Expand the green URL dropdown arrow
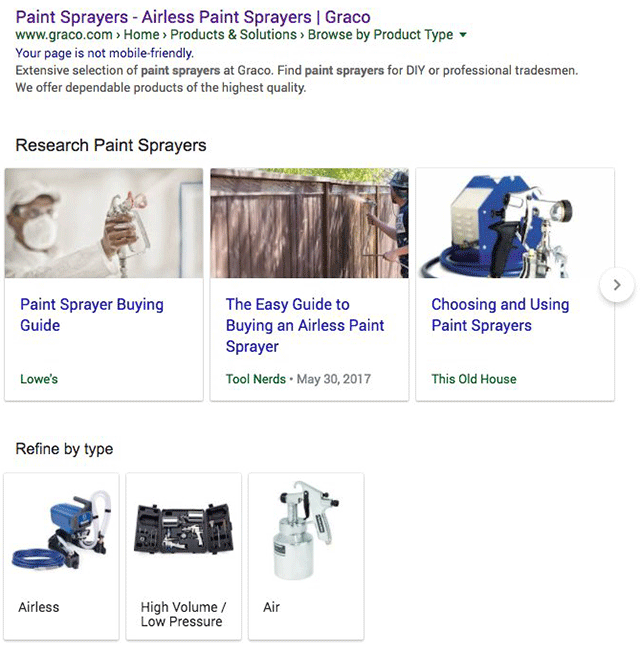Screen dimensions: 640x653 click(x=463, y=35)
